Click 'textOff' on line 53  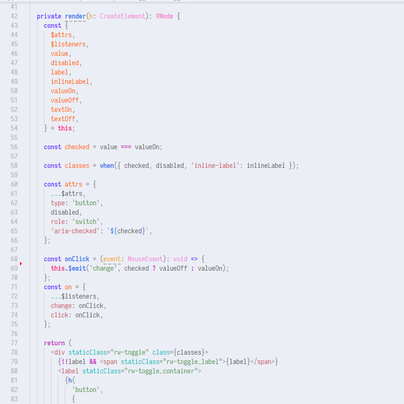(x=63, y=119)
